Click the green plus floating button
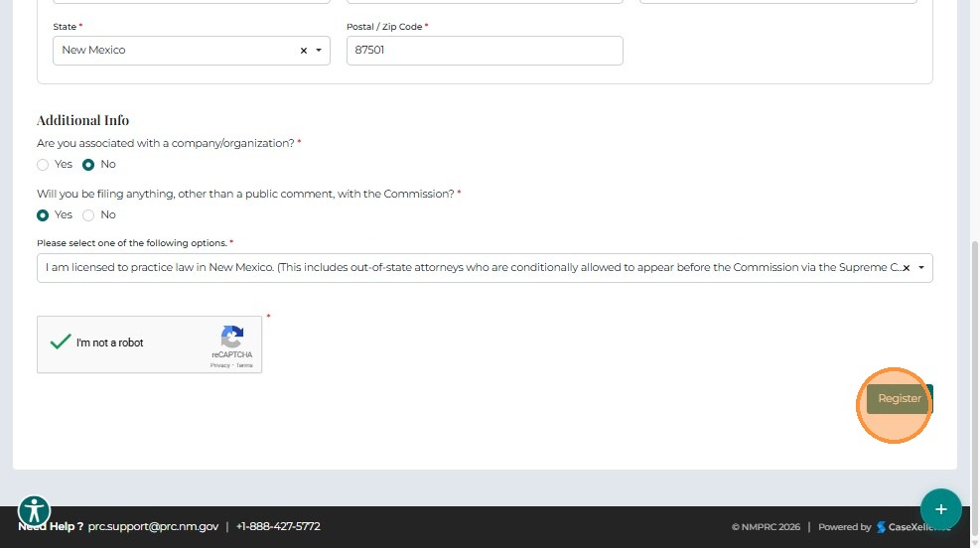The height and width of the screenshot is (548, 980). coord(940,509)
